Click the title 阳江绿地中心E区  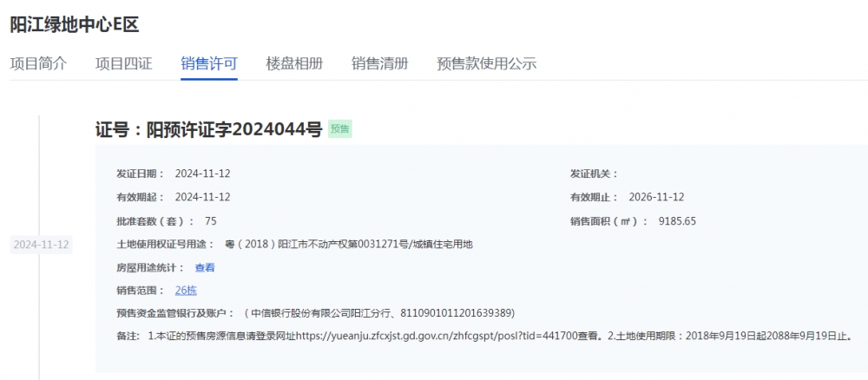[75, 24]
